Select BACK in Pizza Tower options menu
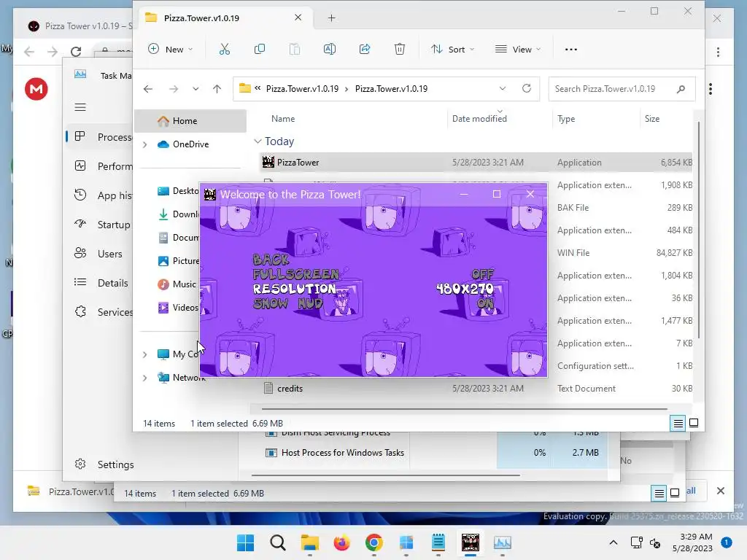Viewport: 747px width, 560px height. point(271,260)
